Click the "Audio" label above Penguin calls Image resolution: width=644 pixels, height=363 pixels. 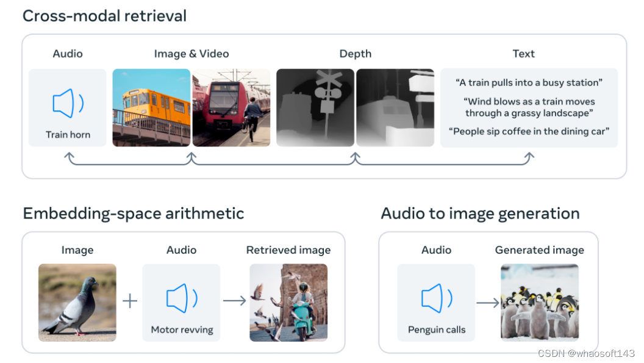437,250
